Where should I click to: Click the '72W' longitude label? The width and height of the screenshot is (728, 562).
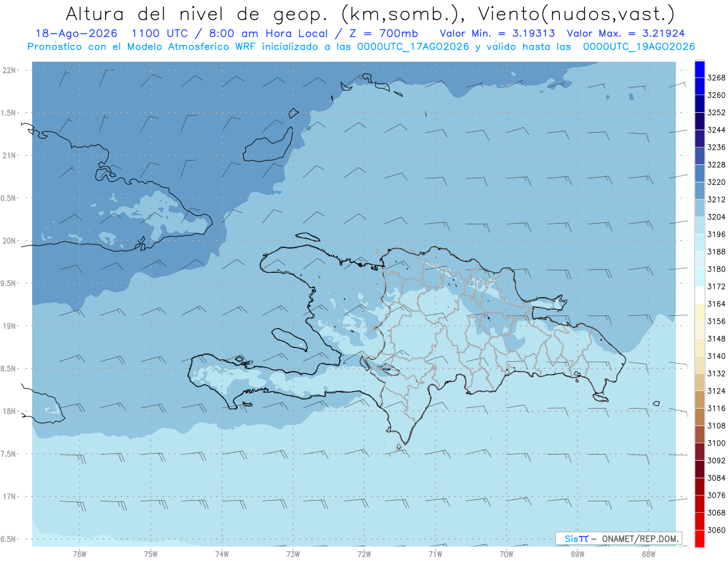tap(364, 554)
